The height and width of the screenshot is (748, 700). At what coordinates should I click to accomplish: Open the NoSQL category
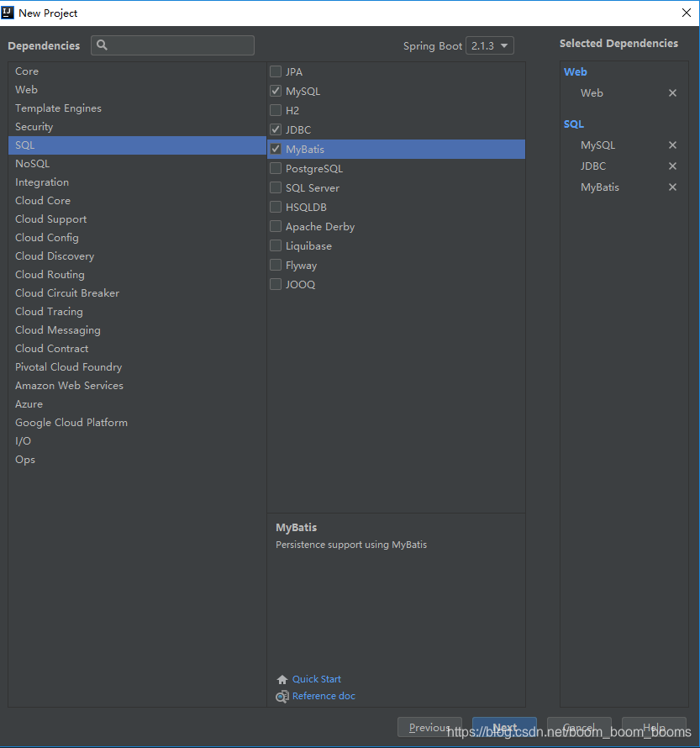[137, 164]
